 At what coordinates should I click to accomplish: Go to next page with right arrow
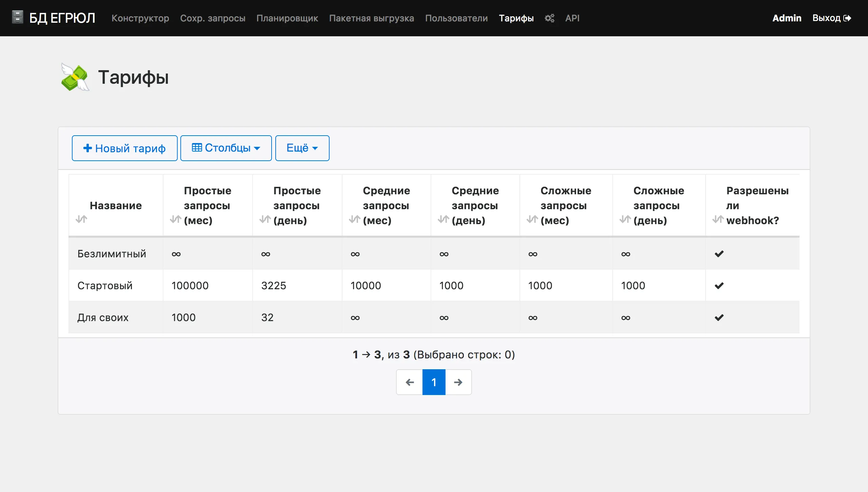[x=458, y=382]
